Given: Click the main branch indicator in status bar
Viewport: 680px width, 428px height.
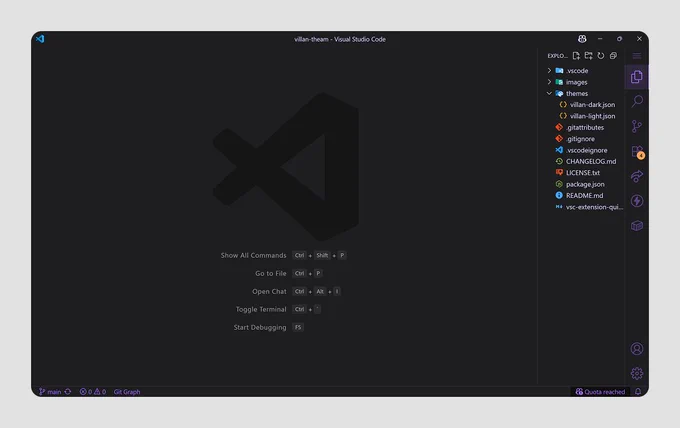Looking at the screenshot, I should (x=50, y=392).
